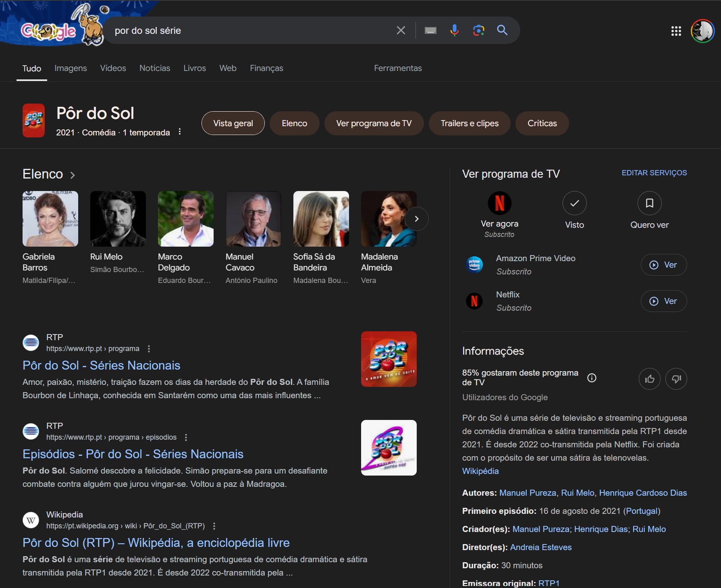Click the thumbs up like icon
Screen dimensions: 721x588
click(649, 379)
